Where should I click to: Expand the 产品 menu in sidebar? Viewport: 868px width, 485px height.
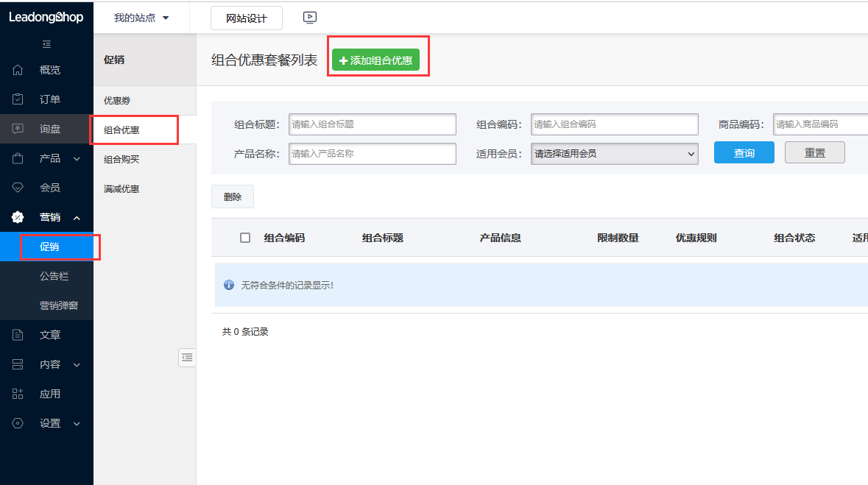(x=50, y=158)
